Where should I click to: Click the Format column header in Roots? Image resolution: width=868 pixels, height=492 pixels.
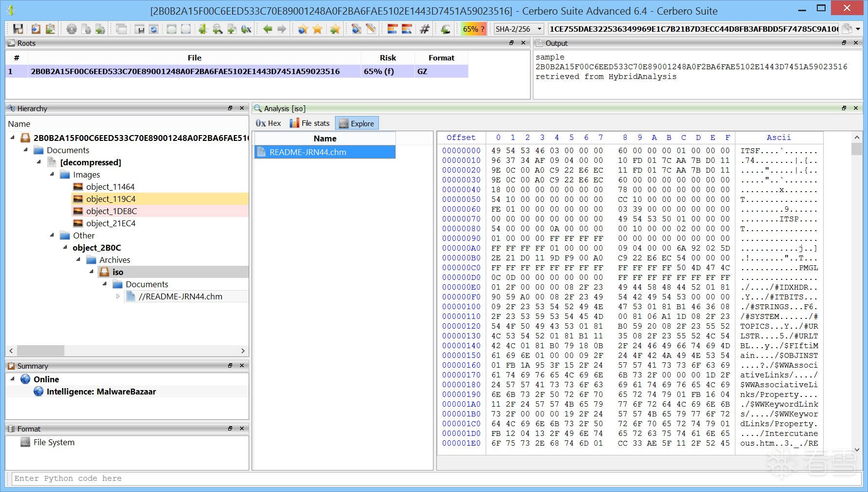click(441, 58)
